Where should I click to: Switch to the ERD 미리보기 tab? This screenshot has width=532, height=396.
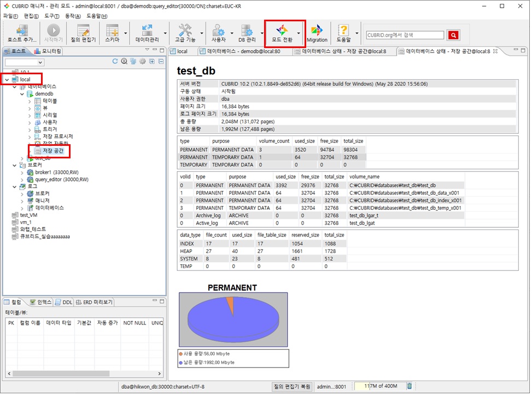coord(94,302)
